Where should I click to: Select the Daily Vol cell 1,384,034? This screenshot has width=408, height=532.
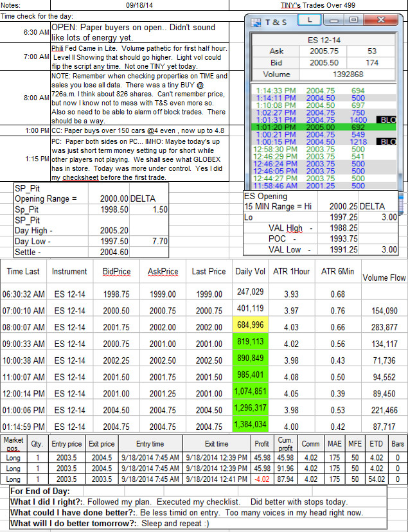[251, 425]
